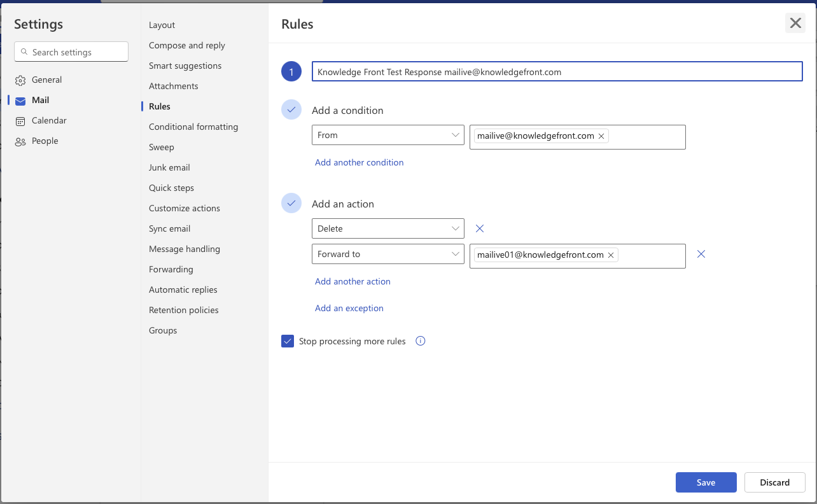Screen dimensions: 817x504
Task: Remove the Forward to action row
Action: pos(701,254)
